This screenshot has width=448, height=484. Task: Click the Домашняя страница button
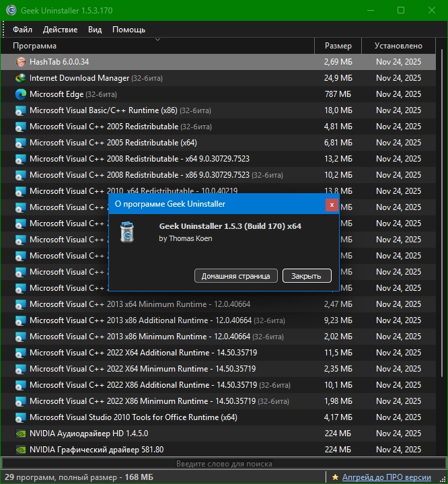pos(236,275)
